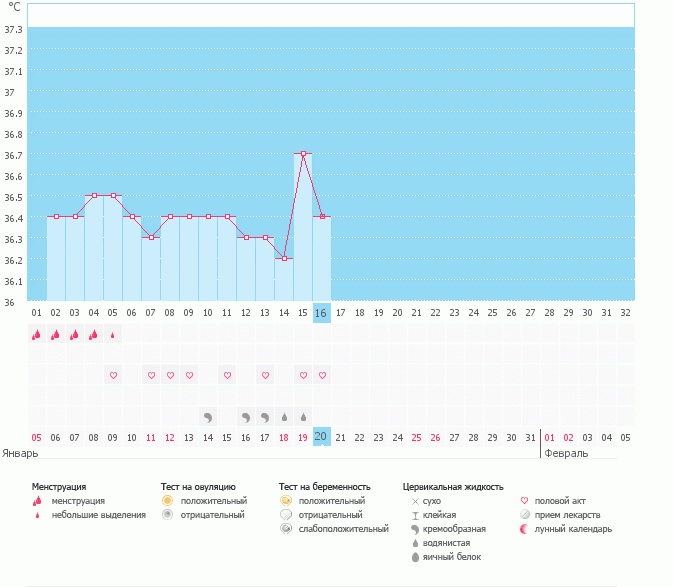Image resolution: width=673 pixels, height=587 pixels.
Task: Click the dry cervical fluid cross icon
Action: pos(414,500)
